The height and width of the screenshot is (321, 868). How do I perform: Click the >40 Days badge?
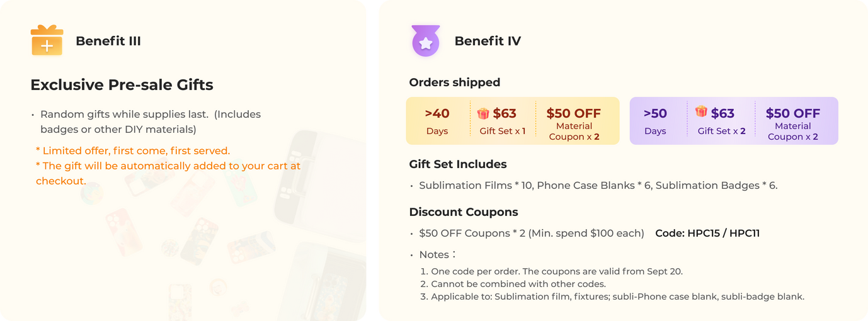click(x=437, y=121)
